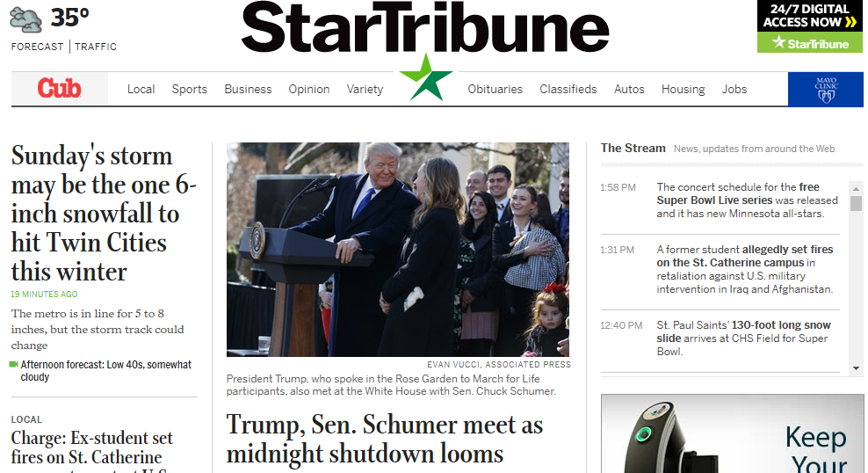Open the FORECAST link
Image resolution: width=868 pixels, height=473 pixels.
coord(37,47)
